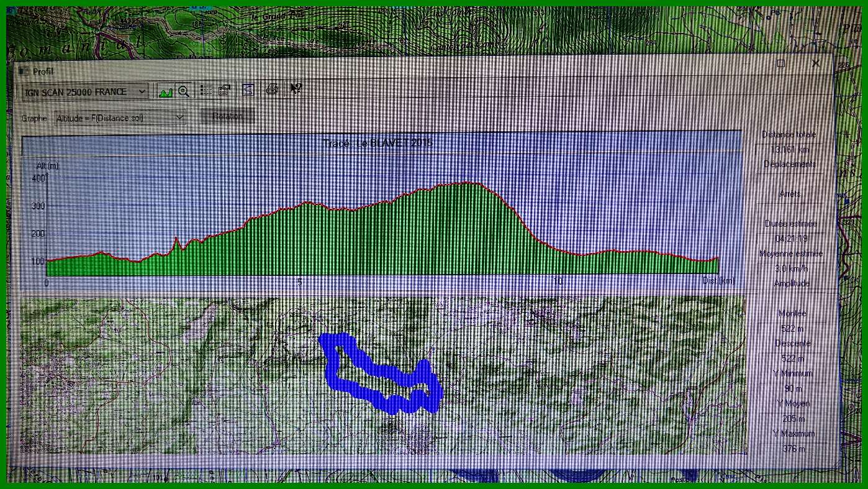Image resolution: width=868 pixels, height=489 pixels.
Task: Activate the context help cursor icon
Action: (x=296, y=89)
